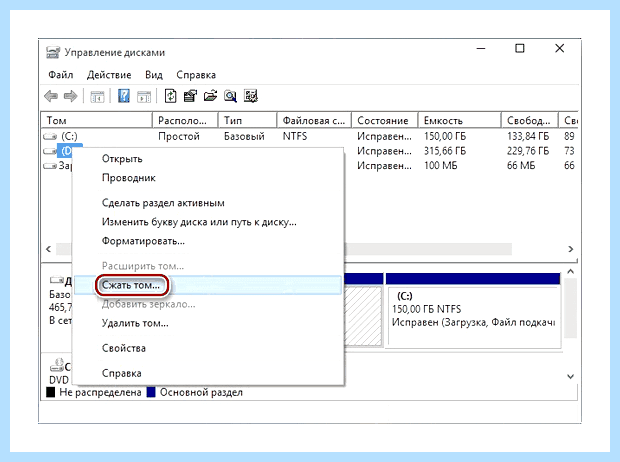
Task: Click the 133,84 ГБ free space cell
Action: (x=528, y=136)
